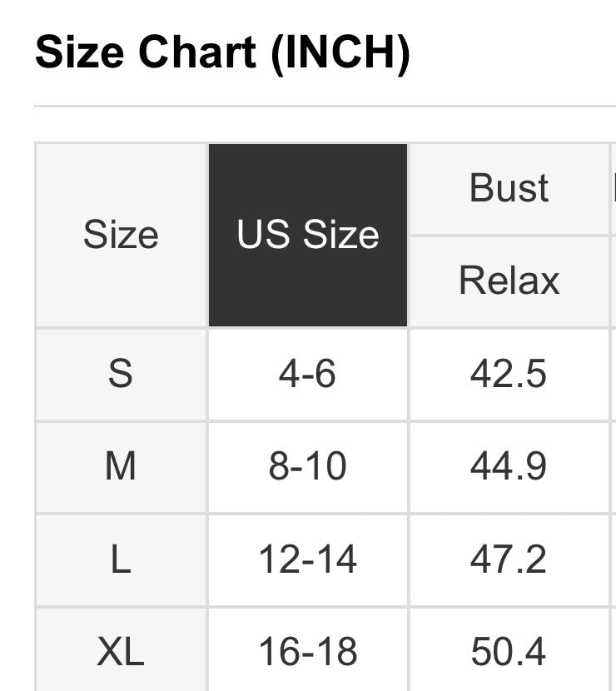616x691 pixels.
Task: Choose the M size row label
Action: tap(121, 467)
